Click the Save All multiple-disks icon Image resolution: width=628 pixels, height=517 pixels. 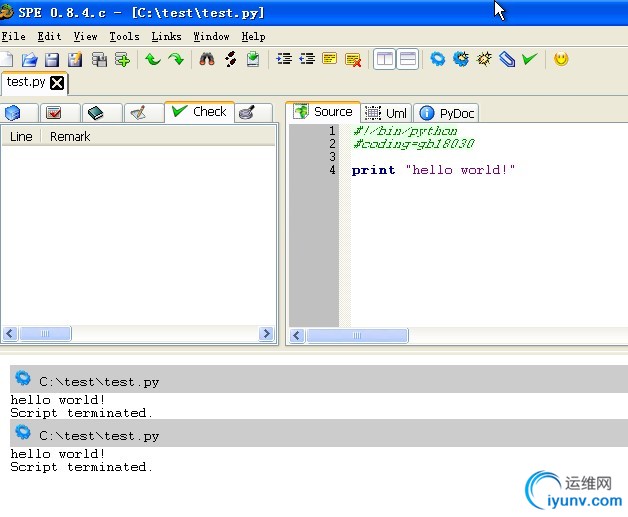pyautogui.click(x=99, y=59)
